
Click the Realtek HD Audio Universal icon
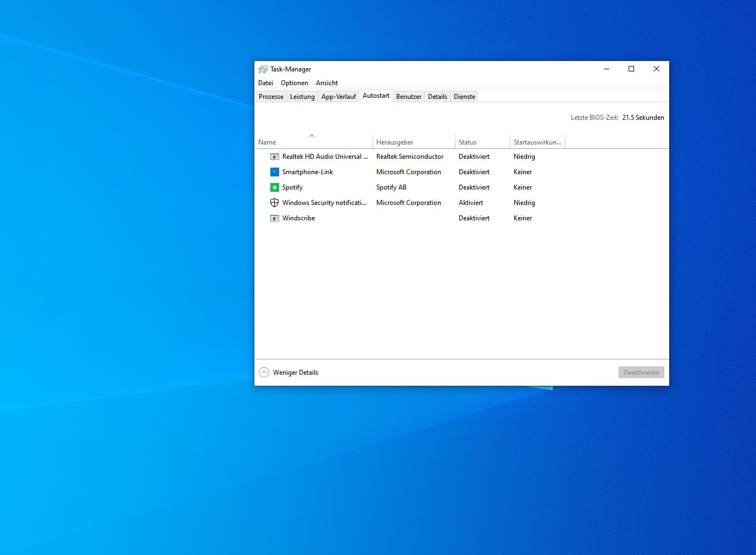click(275, 157)
